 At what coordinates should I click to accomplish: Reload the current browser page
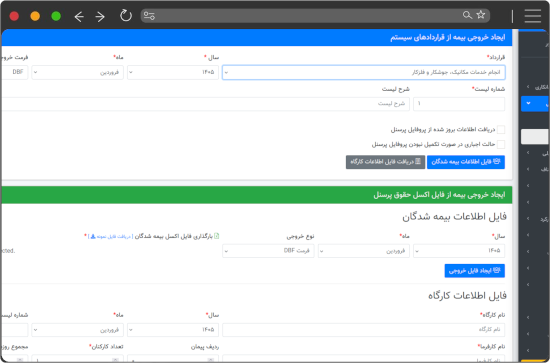(126, 16)
